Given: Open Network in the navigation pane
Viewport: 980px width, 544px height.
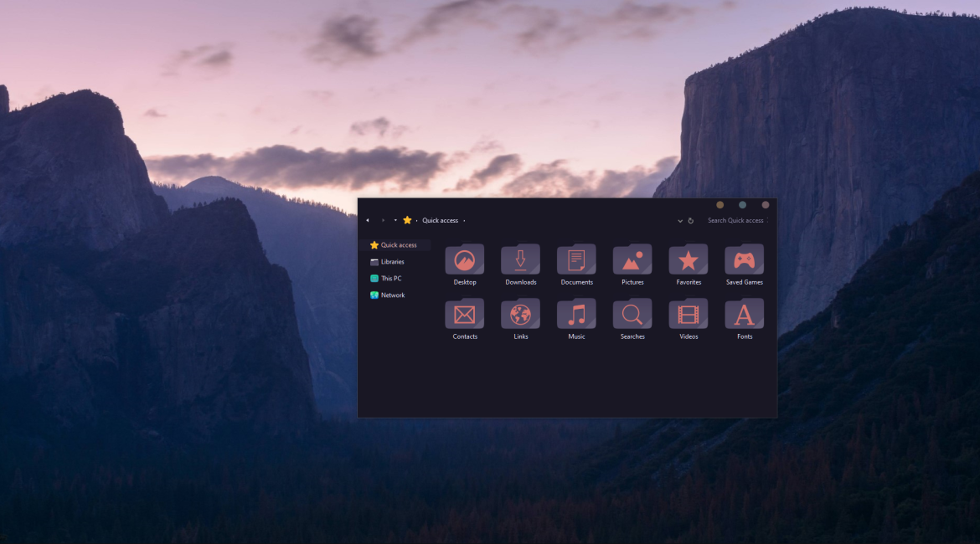Looking at the screenshot, I should pos(392,295).
